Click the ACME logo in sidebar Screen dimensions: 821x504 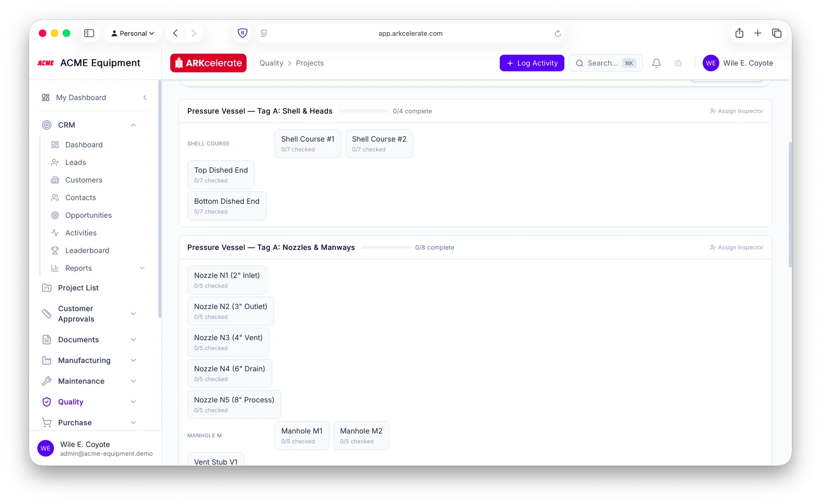(46, 63)
